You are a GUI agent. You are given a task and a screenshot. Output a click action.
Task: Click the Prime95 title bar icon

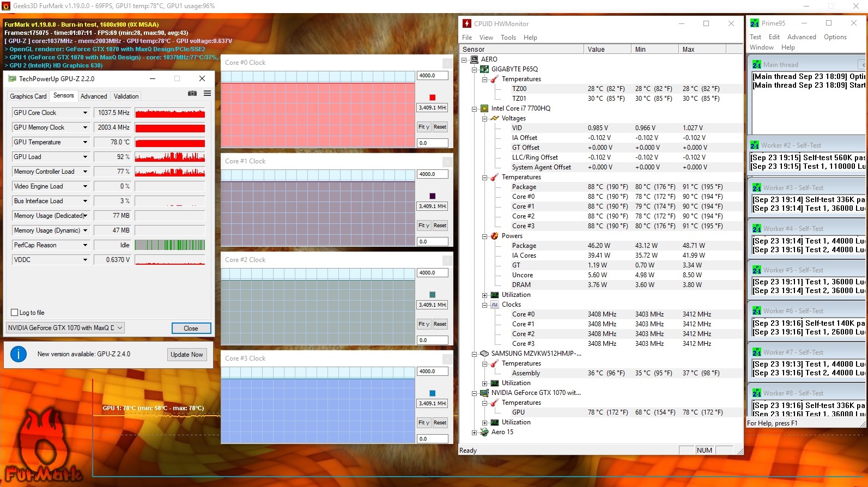coord(755,23)
